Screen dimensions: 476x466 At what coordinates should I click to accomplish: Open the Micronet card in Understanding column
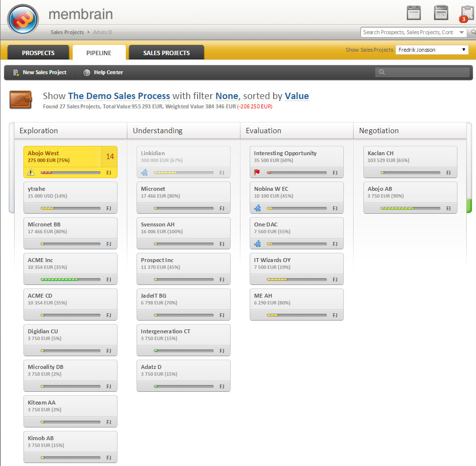(x=183, y=198)
